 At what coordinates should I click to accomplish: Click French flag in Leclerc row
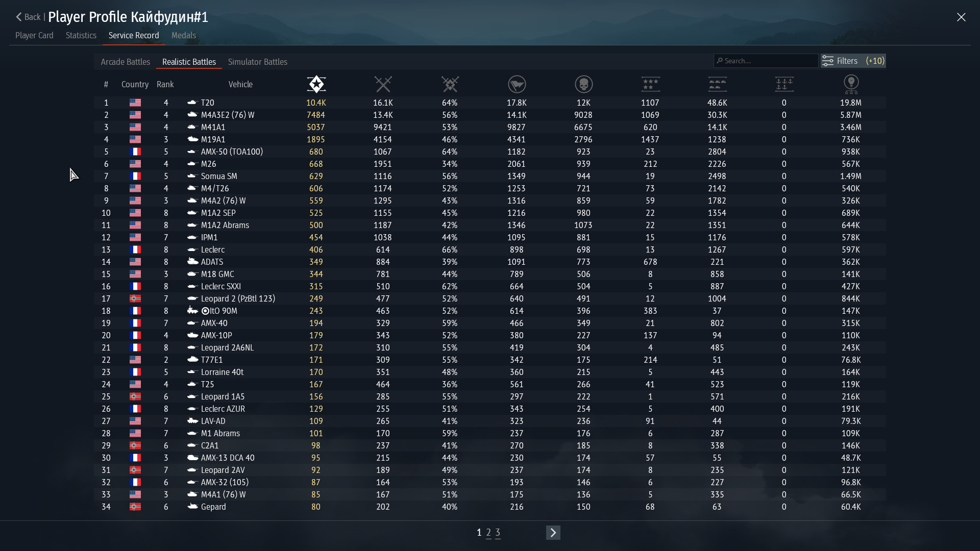pyautogui.click(x=135, y=249)
